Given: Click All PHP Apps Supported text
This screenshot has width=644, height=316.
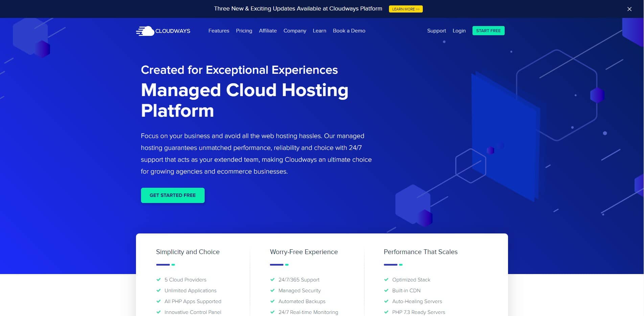Looking at the screenshot, I should [193, 301].
